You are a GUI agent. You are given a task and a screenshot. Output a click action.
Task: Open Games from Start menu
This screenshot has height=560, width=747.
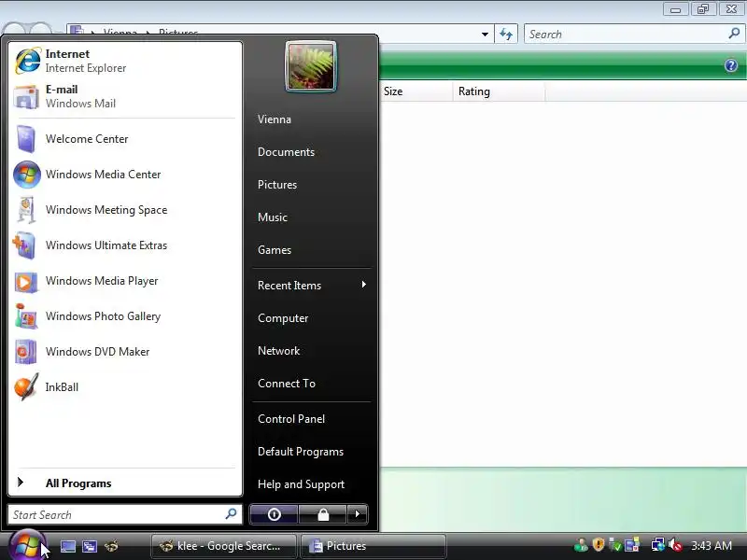(x=275, y=250)
